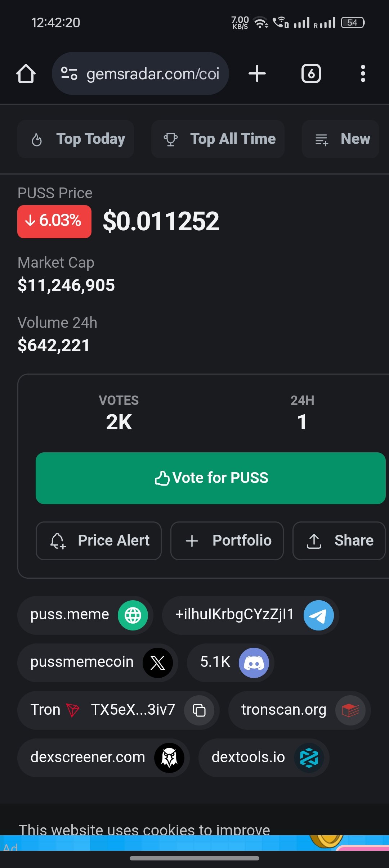Open dextools.io chart icon
This screenshot has width=389, height=868.
tap(309, 758)
